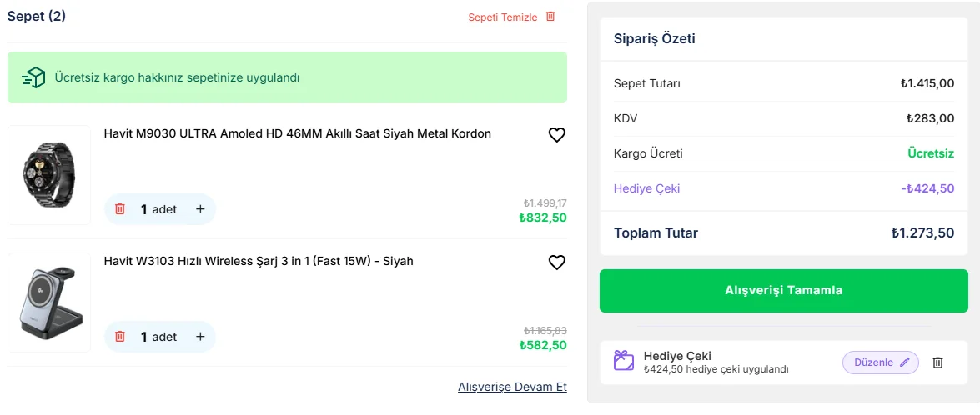The height and width of the screenshot is (415, 980).
Task: Open Havit M9030 smartwatch product thumbnail
Action: [x=49, y=175]
